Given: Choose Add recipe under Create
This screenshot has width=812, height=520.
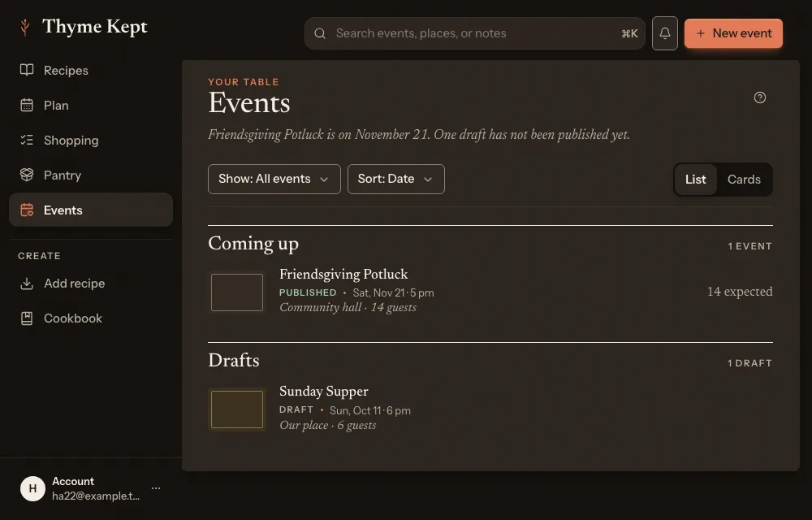Looking at the screenshot, I should pos(91,284).
